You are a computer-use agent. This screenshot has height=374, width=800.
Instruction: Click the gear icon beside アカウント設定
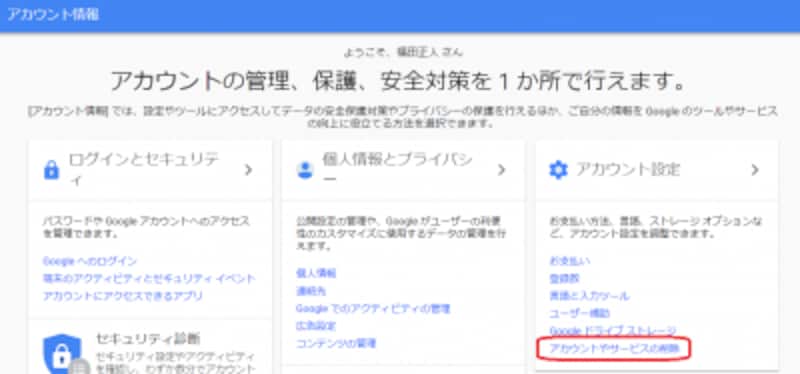click(558, 170)
